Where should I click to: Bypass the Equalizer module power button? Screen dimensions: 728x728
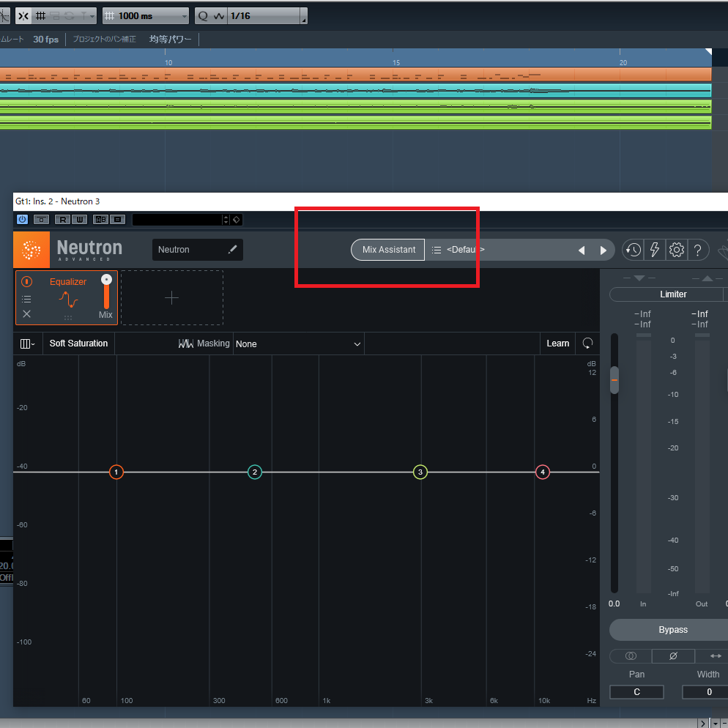pos(27,281)
